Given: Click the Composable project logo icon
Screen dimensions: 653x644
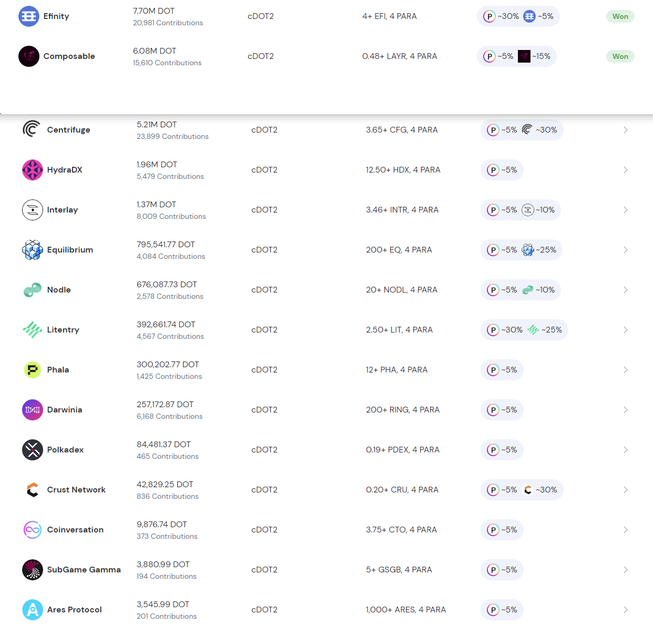Looking at the screenshot, I should tap(29, 56).
